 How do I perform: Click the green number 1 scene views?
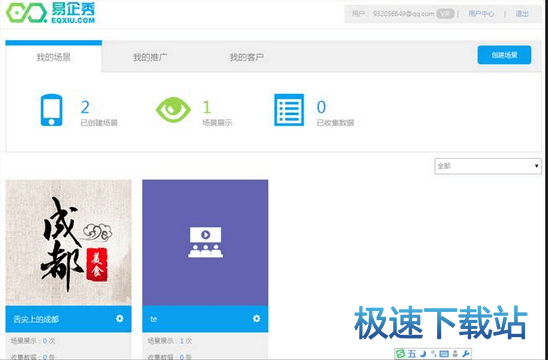[207, 107]
